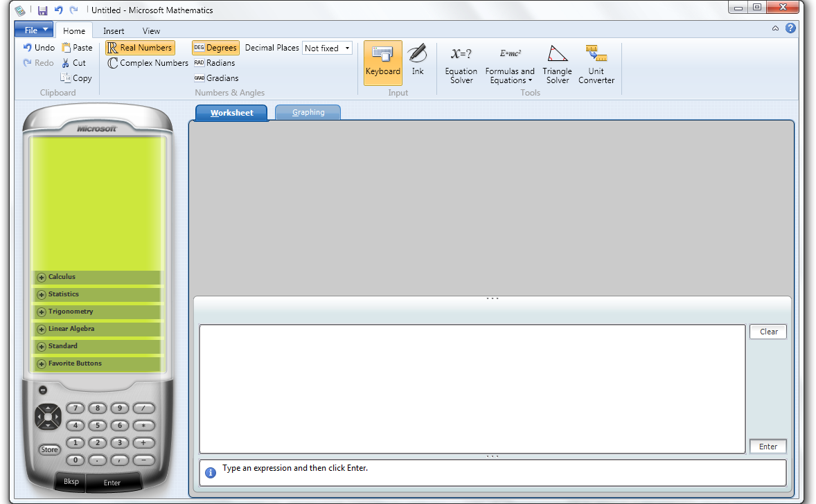
Task: Select the Home ribbon tab
Action: tap(74, 30)
